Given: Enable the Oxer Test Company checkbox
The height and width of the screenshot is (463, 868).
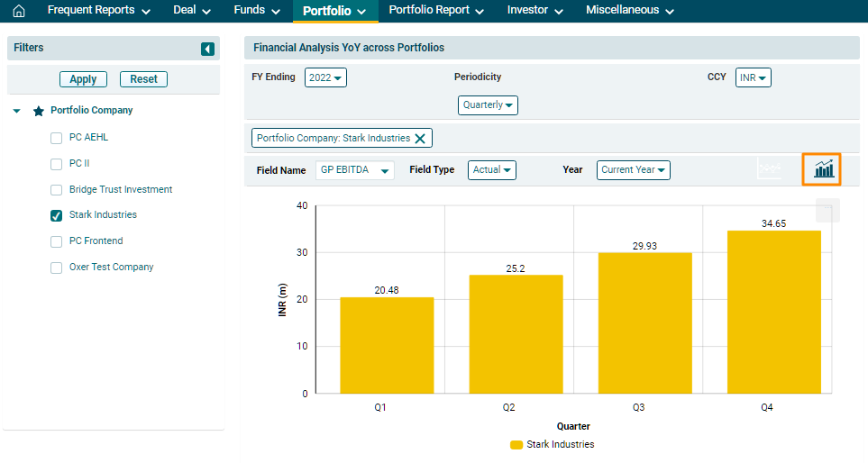Looking at the screenshot, I should 56,268.
